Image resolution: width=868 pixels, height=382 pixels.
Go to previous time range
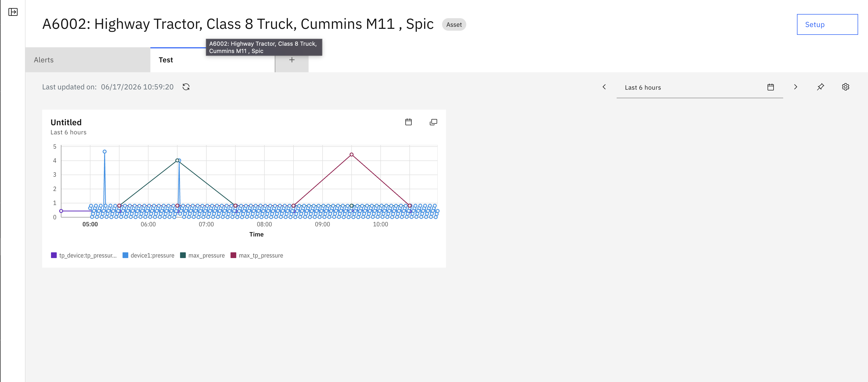click(x=604, y=87)
